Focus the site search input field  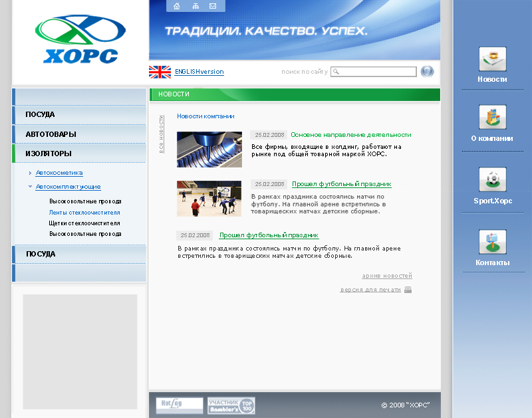(x=374, y=72)
